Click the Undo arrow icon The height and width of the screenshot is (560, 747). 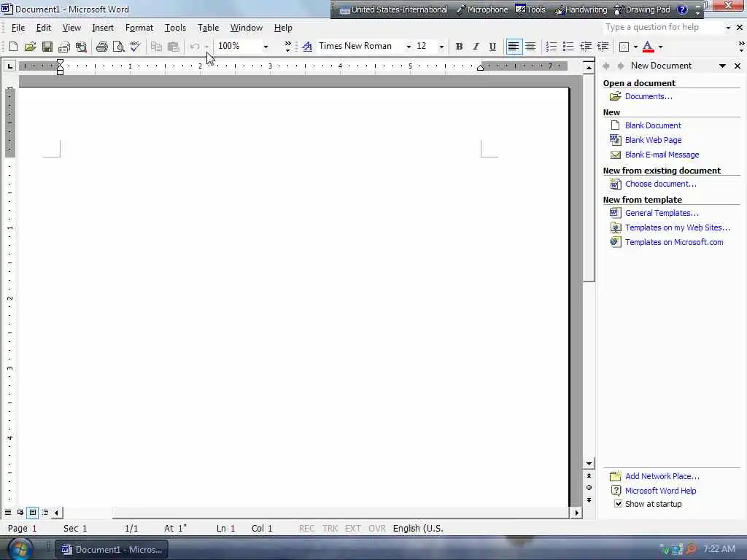pyautogui.click(x=194, y=47)
